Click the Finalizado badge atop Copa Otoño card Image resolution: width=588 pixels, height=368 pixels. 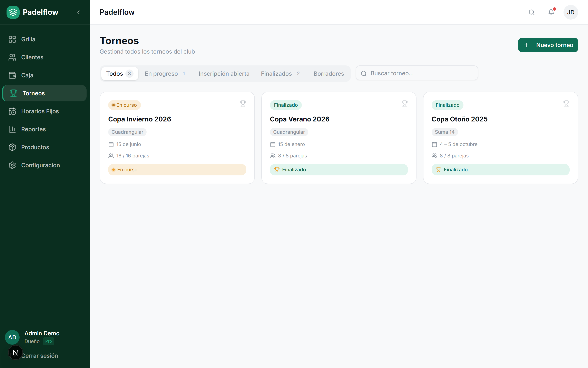point(447,105)
